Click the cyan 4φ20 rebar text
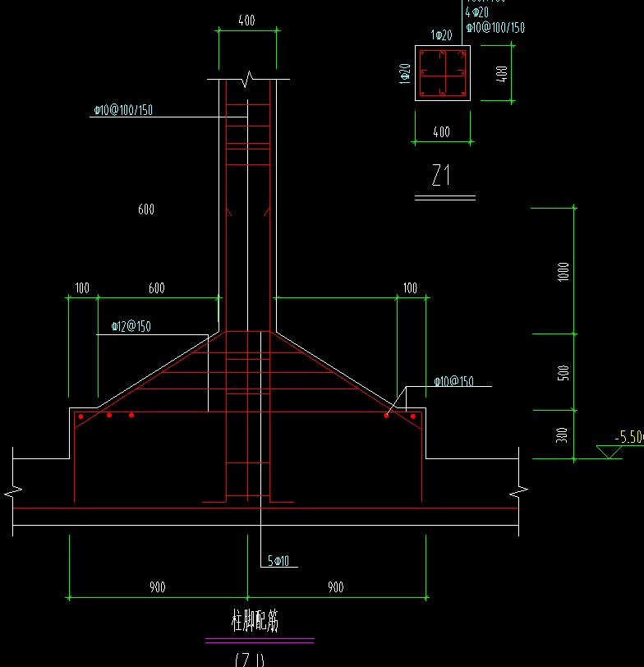 476,12
